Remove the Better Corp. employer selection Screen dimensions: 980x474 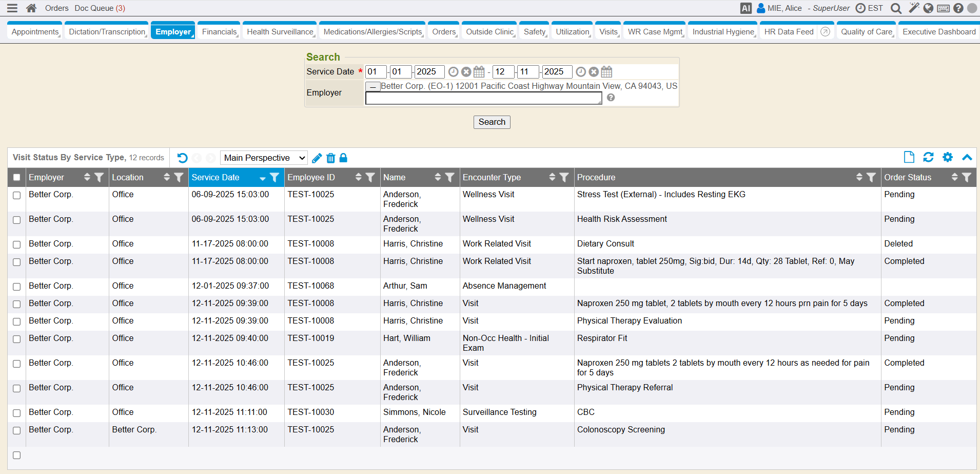click(373, 87)
